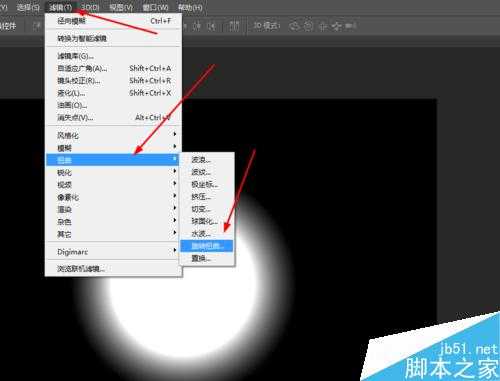Expand the 模糊 blur submenu
Screen dimensions: 500x381
point(114,148)
